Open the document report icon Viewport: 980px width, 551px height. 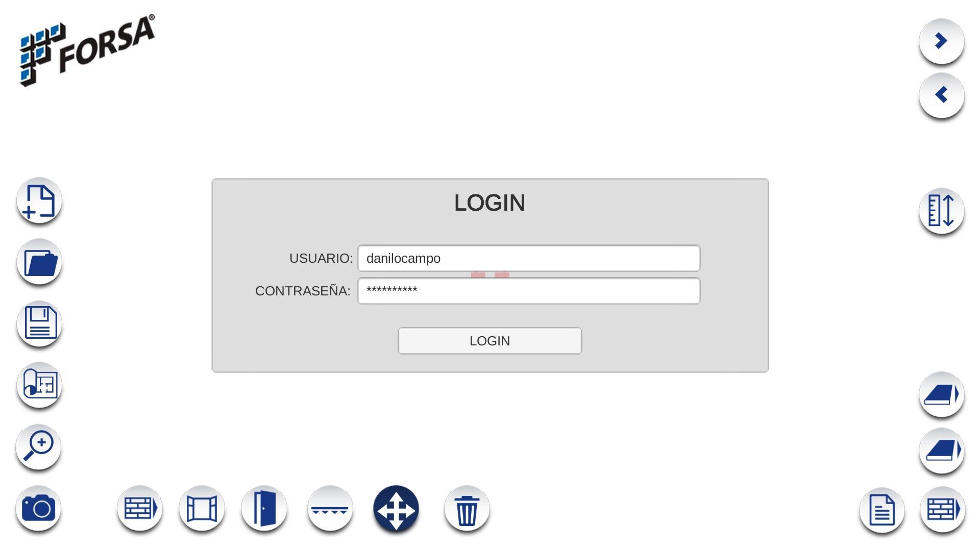[x=882, y=510]
